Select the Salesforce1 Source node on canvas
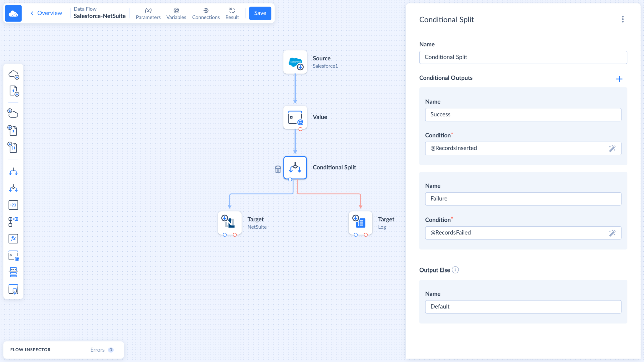 (x=295, y=62)
